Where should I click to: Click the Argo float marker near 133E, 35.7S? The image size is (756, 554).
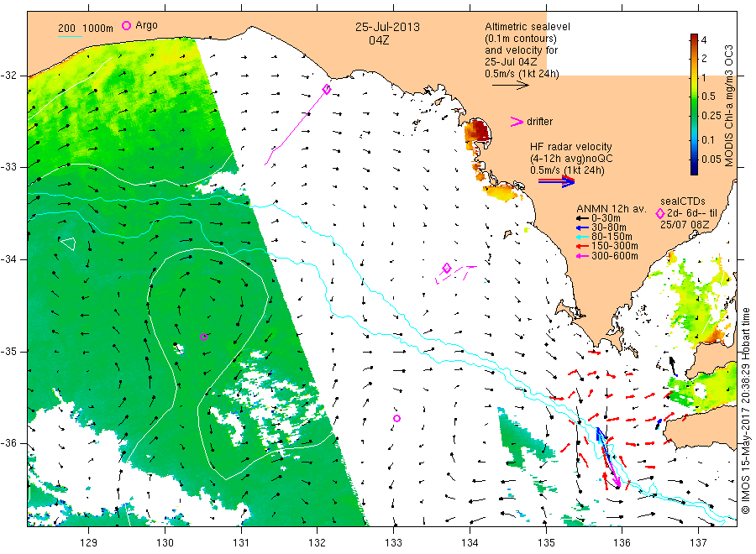point(396,418)
